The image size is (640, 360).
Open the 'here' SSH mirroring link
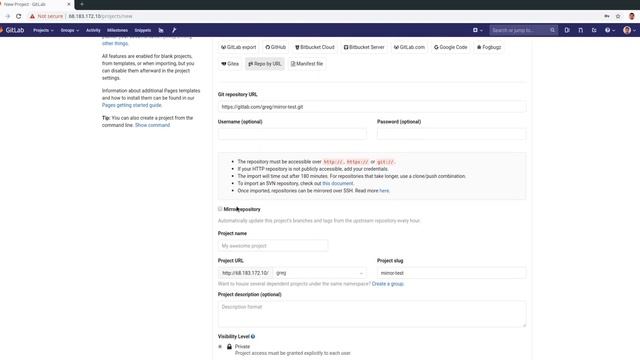pyautogui.click(x=384, y=191)
